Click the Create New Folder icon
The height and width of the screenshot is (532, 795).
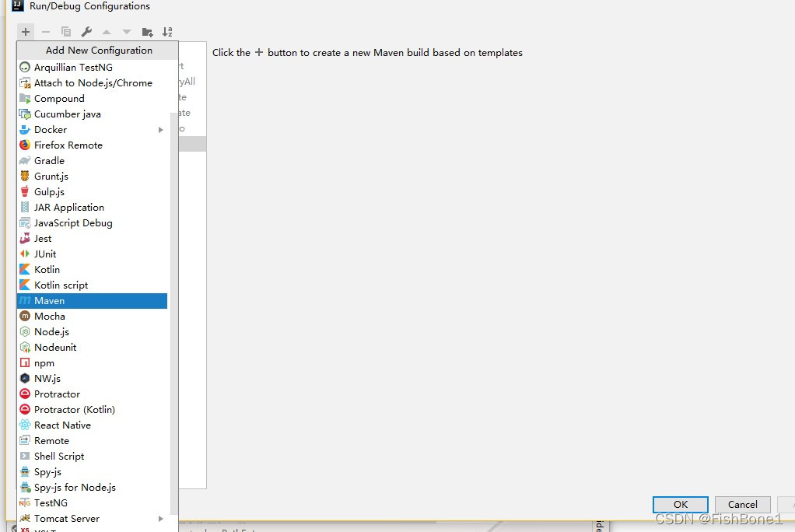(148, 32)
